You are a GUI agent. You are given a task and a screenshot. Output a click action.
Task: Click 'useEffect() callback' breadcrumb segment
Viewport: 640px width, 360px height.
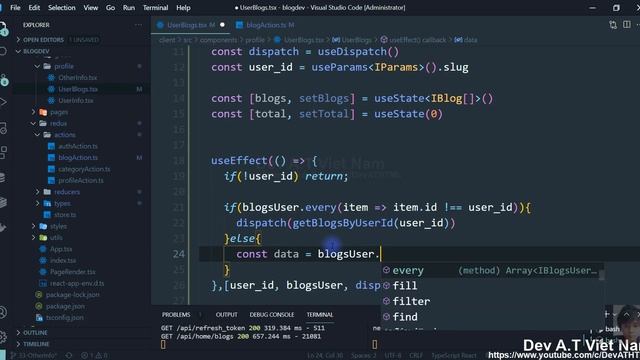point(417,40)
